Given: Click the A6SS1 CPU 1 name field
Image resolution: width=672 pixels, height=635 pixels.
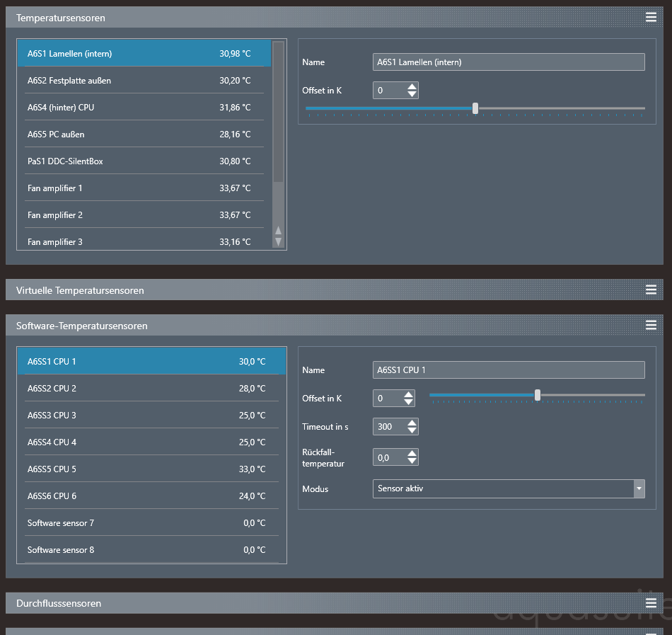Looking at the screenshot, I should pos(508,370).
